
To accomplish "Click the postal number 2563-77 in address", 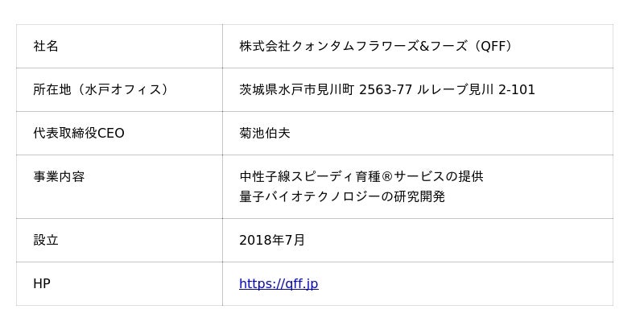I will [386, 89].
